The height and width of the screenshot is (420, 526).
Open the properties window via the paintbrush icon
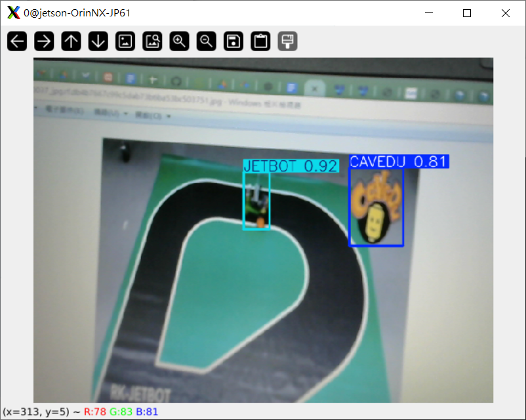[x=287, y=41]
